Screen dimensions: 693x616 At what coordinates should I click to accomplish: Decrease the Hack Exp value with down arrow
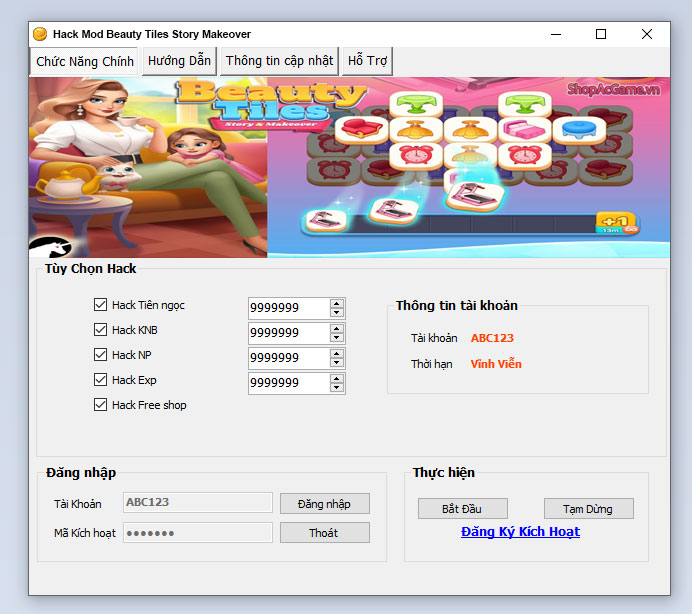coord(337,388)
